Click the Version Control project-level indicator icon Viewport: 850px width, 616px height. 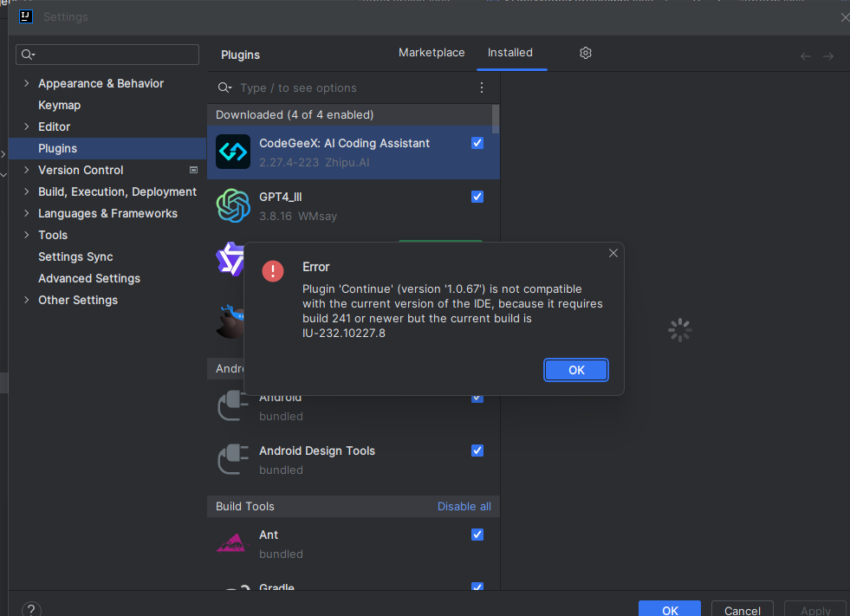(x=193, y=171)
